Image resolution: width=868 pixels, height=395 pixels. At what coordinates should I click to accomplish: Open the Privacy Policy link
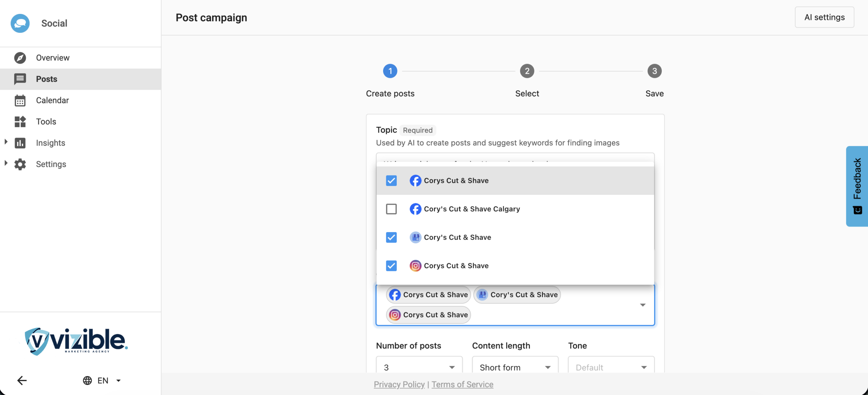[399, 384]
